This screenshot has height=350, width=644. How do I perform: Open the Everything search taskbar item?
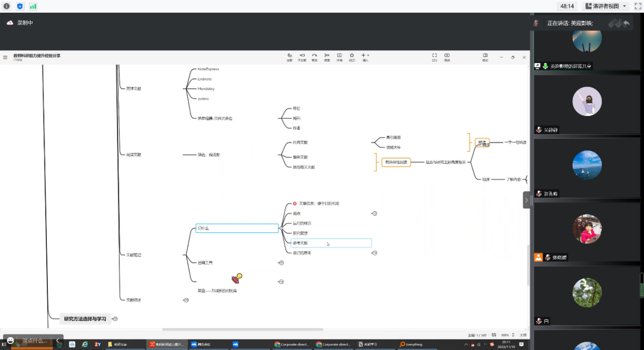(416, 344)
